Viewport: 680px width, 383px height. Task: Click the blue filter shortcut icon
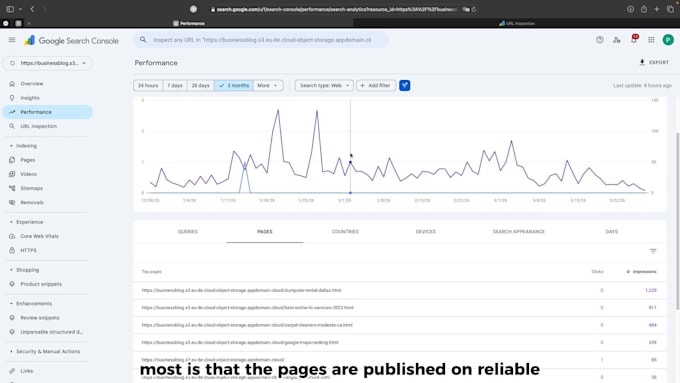click(x=404, y=85)
